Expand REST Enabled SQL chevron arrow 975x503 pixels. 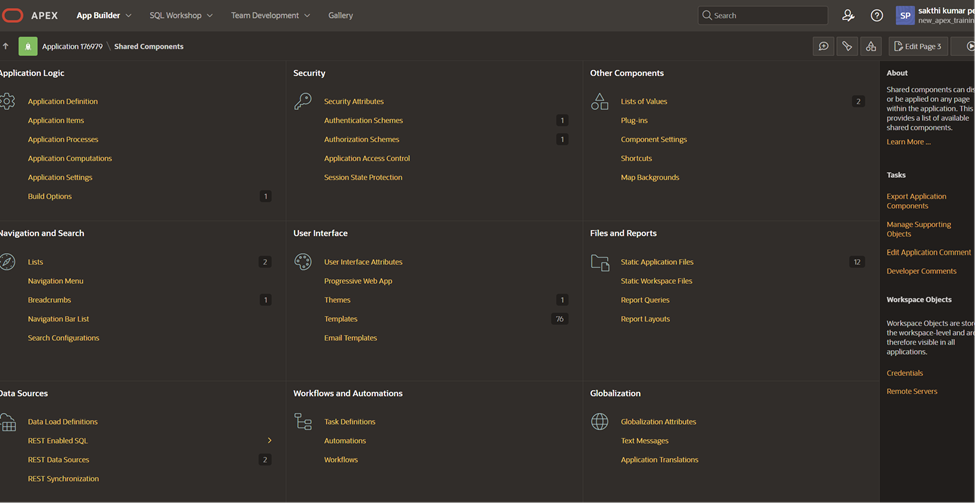269,440
